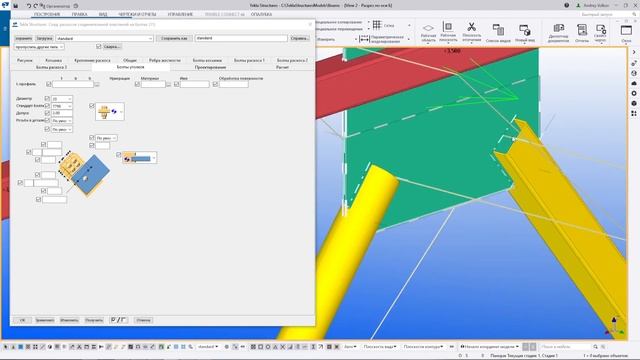Collapse side pane using top chevron
The height and width of the screenshot is (360, 640).
(634, 52)
